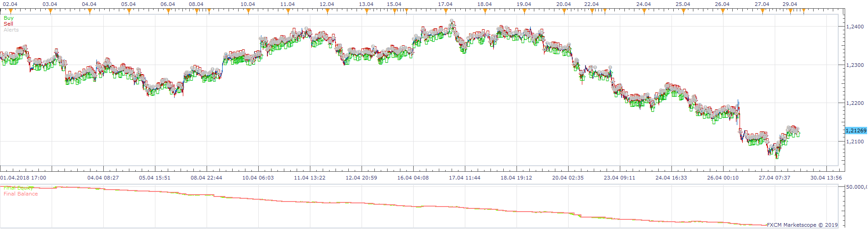Click the 18.04 19:12 time label
The height and width of the screenshot is (229, 868).
[517, 178]
